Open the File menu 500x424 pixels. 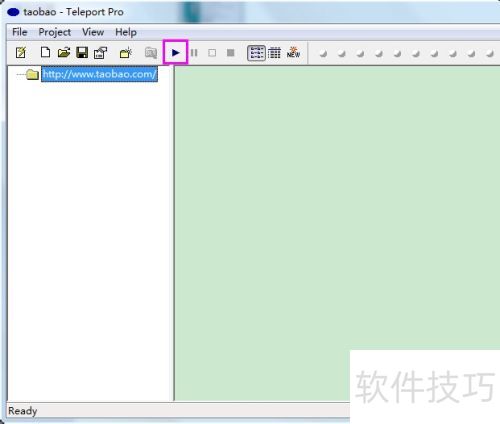[x=20, y=32]
